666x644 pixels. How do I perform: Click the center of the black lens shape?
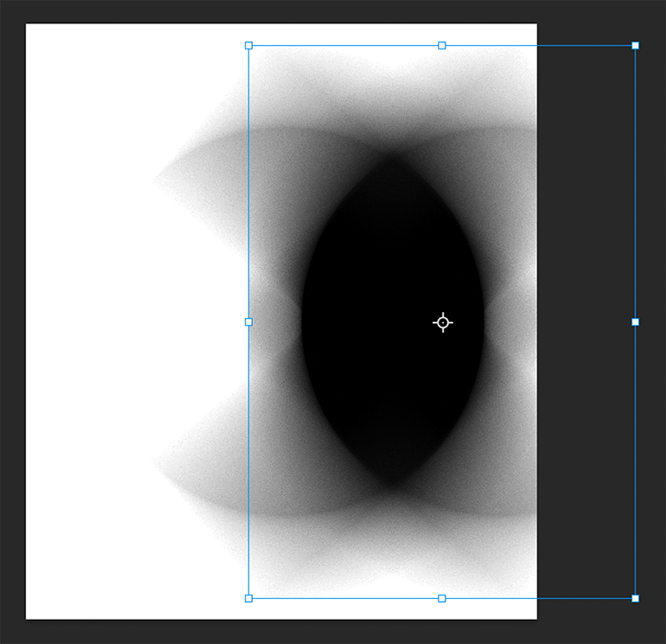point(392,322)
